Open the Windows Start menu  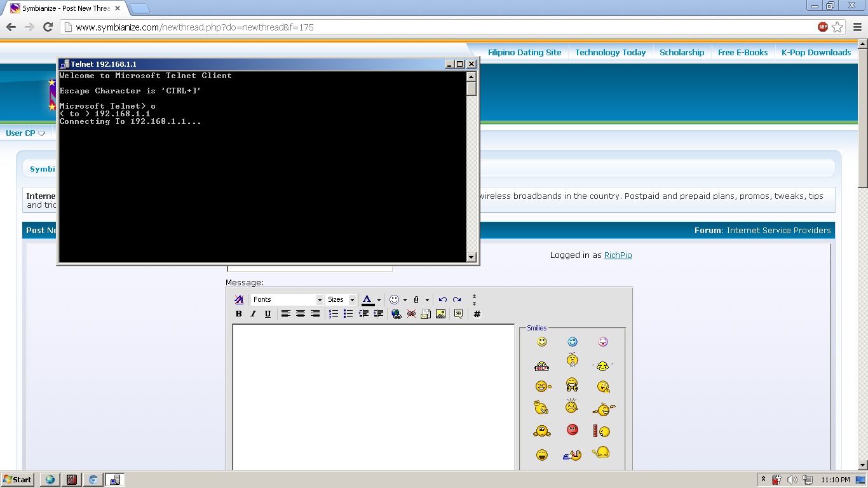[18, 480]
